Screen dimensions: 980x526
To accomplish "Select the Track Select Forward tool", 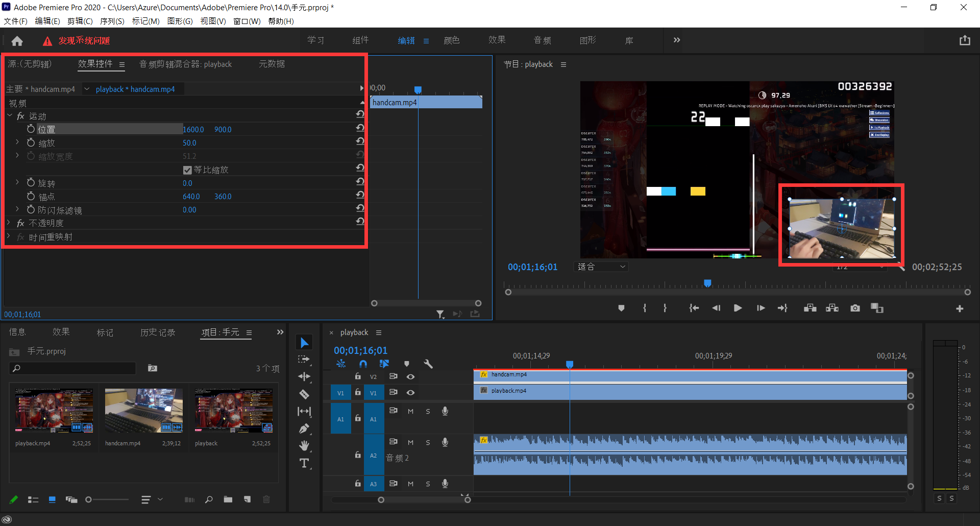I will coord(304,360).
